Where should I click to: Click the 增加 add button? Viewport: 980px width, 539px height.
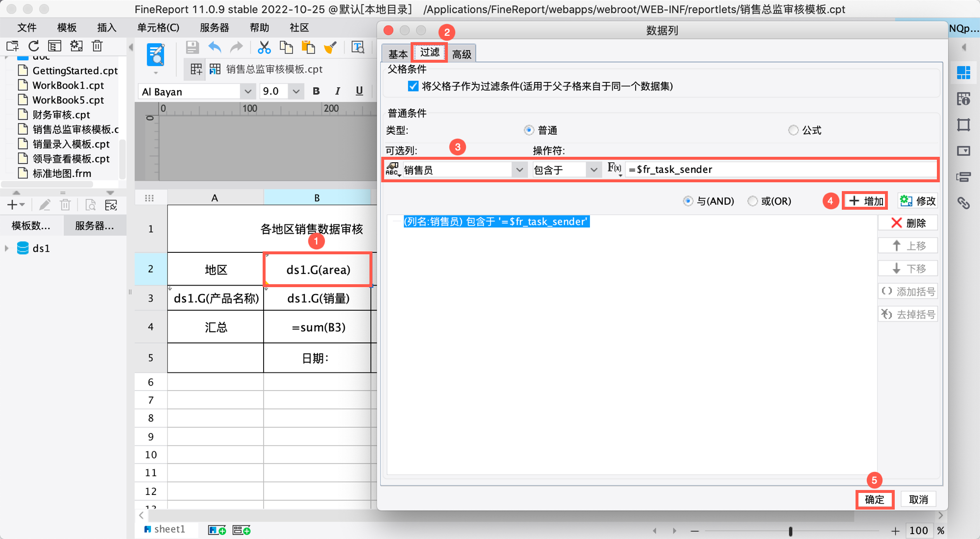click(865, 201)
